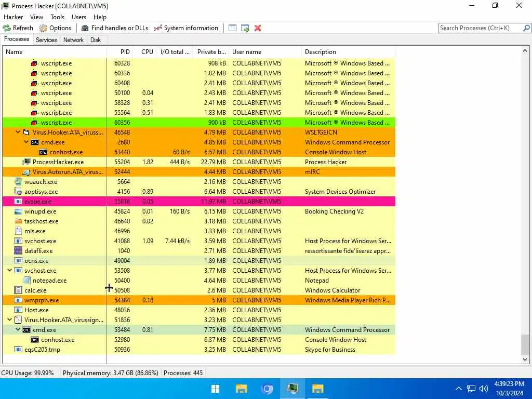Collapse cmd.exe PID 2680 node

tap(26, 142)
